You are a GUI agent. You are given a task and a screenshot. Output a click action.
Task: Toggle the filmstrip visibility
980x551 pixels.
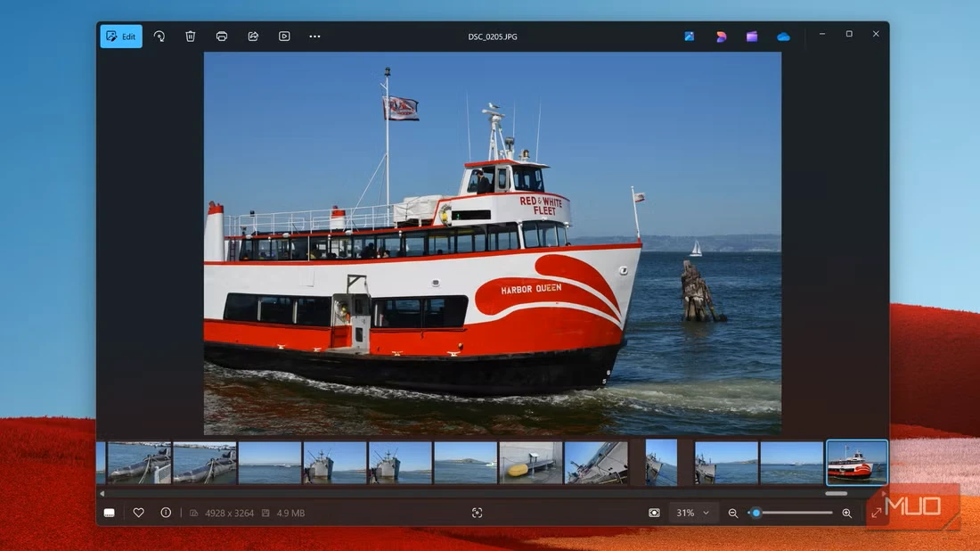(x=110, y=513)
